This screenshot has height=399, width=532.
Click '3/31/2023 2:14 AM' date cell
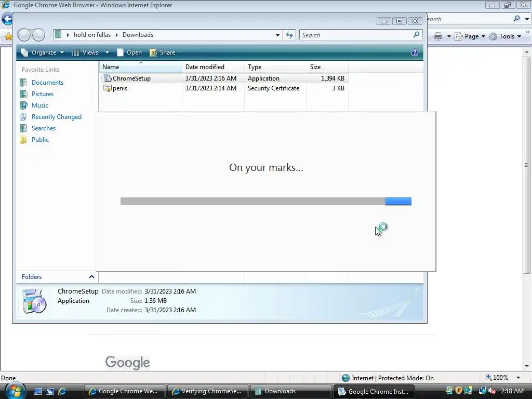click(x=211, y=88)
